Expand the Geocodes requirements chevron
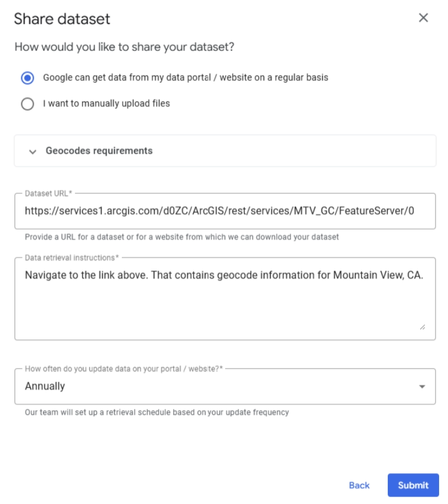448x504 pixels. pyautogui.click(x=33, y=151)
